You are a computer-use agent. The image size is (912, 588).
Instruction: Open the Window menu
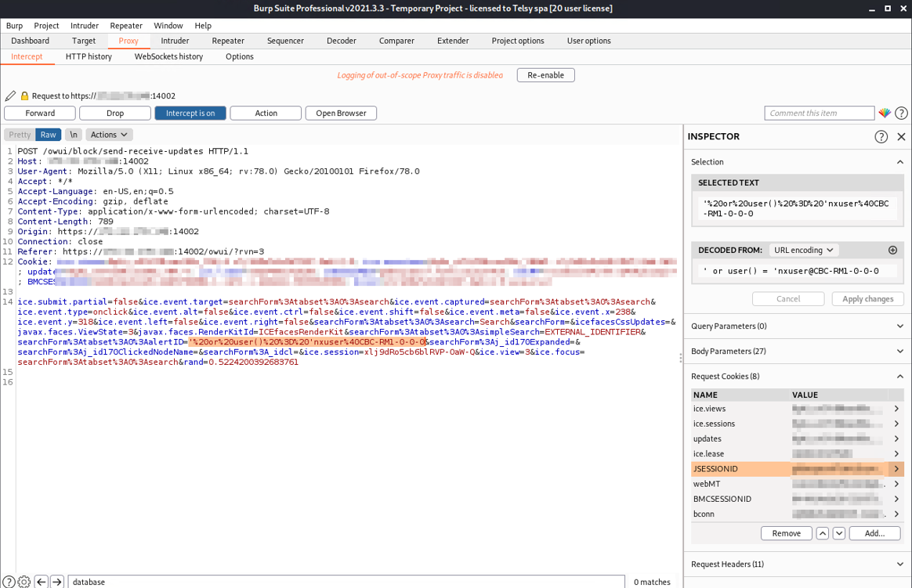tap(168, 26)
